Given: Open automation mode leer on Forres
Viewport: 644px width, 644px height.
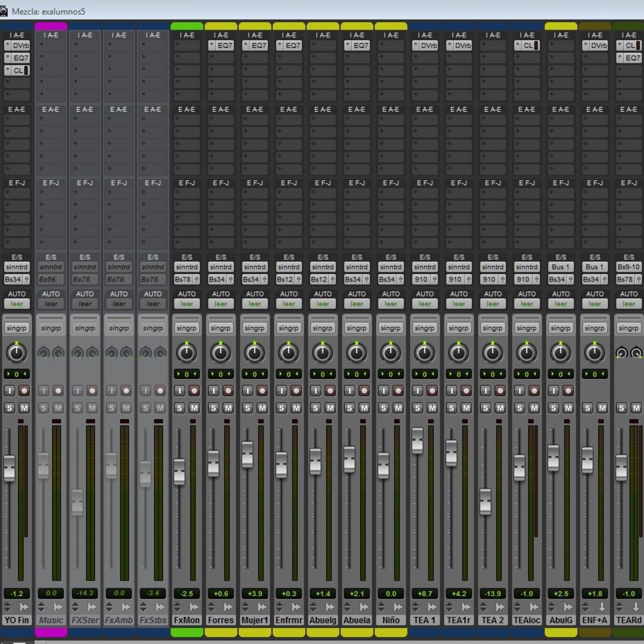Looking at the screenshot, I should tap(221, 304).
